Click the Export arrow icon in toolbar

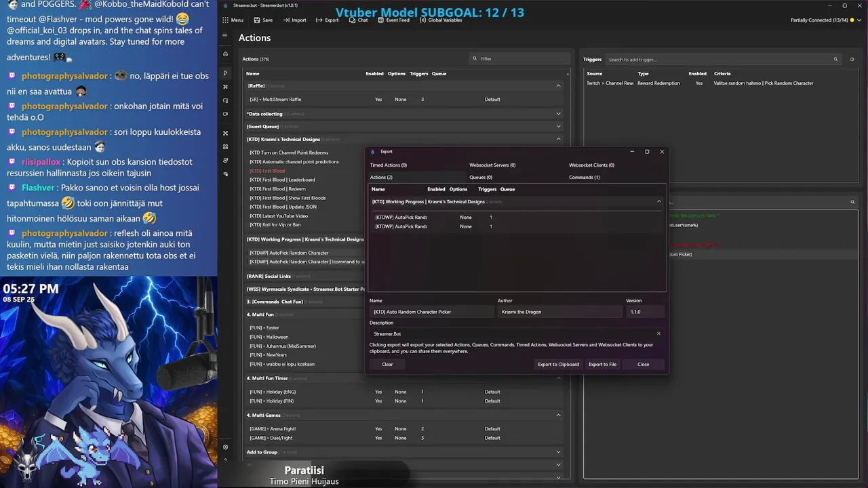(319, 20)
